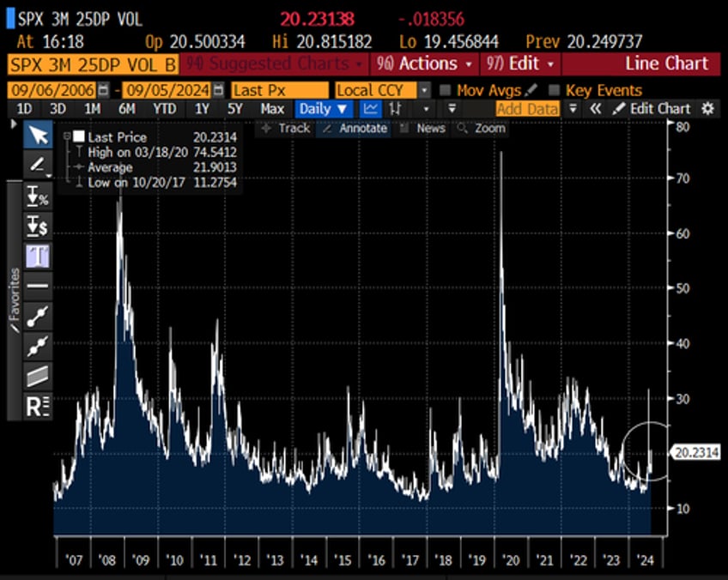Open the Actions menu

pos(424,64)
